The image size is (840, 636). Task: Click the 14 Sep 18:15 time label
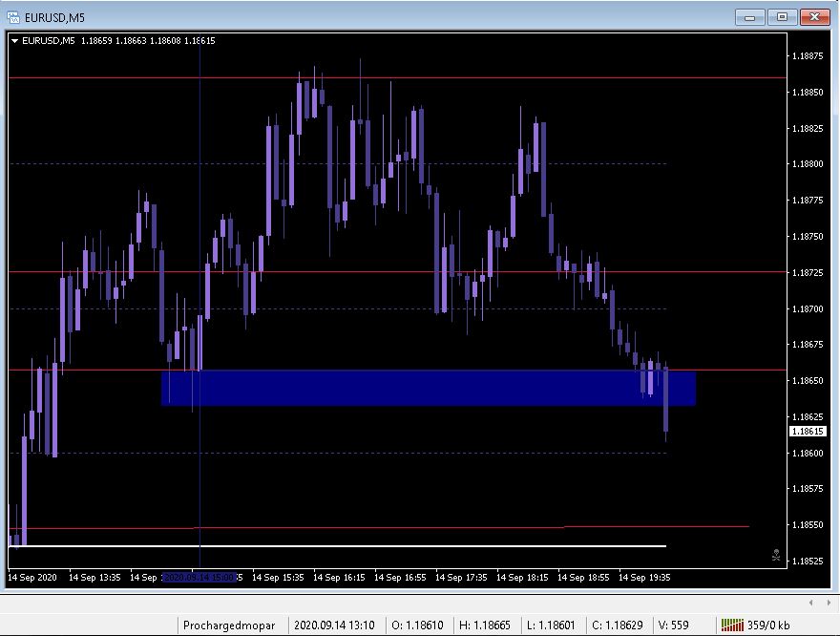pos(522,578)
